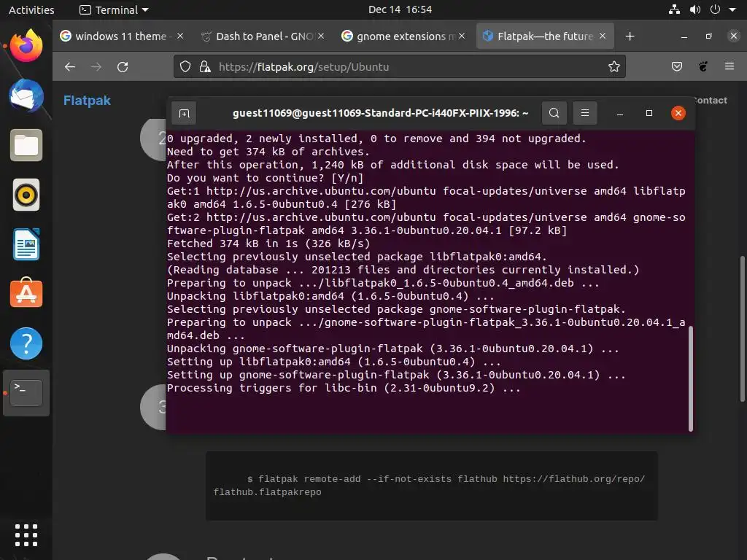Launch LibreOffice Writer from the dock
747x560 pixels.
tap(26, 244)
